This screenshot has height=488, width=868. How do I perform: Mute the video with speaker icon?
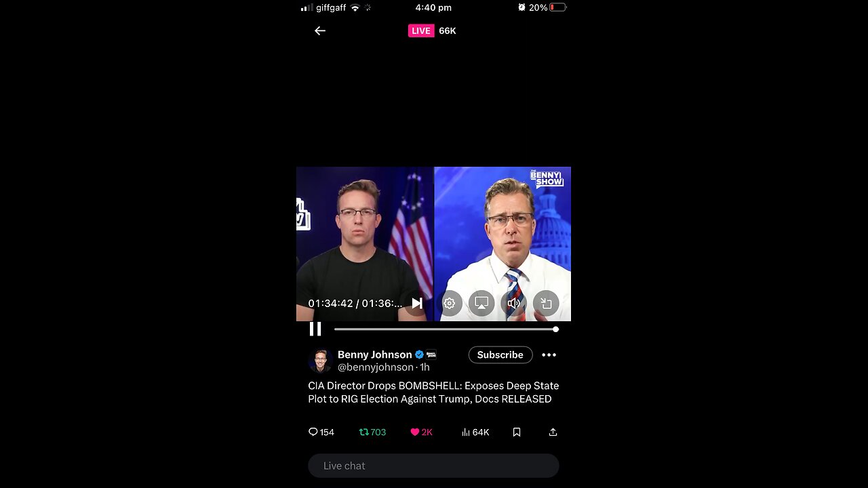tap(514, 303)
